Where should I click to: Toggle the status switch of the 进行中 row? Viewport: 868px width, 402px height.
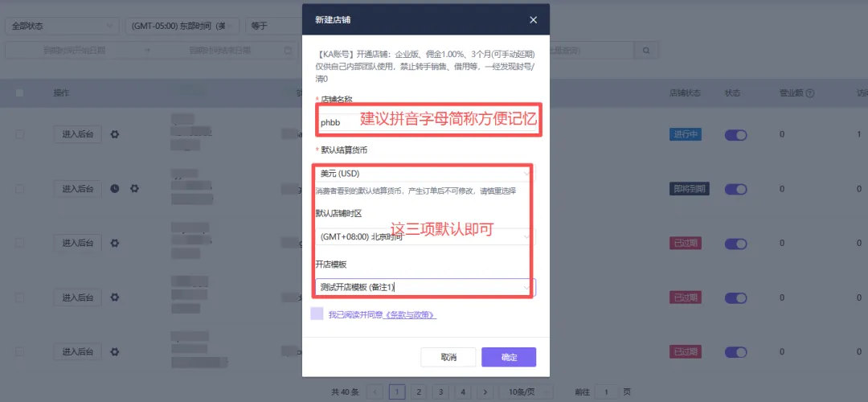pyautogui.click(x=735, y=134)
